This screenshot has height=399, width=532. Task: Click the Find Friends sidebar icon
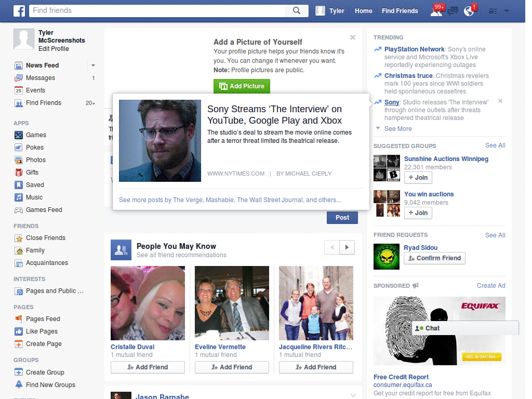19,103
